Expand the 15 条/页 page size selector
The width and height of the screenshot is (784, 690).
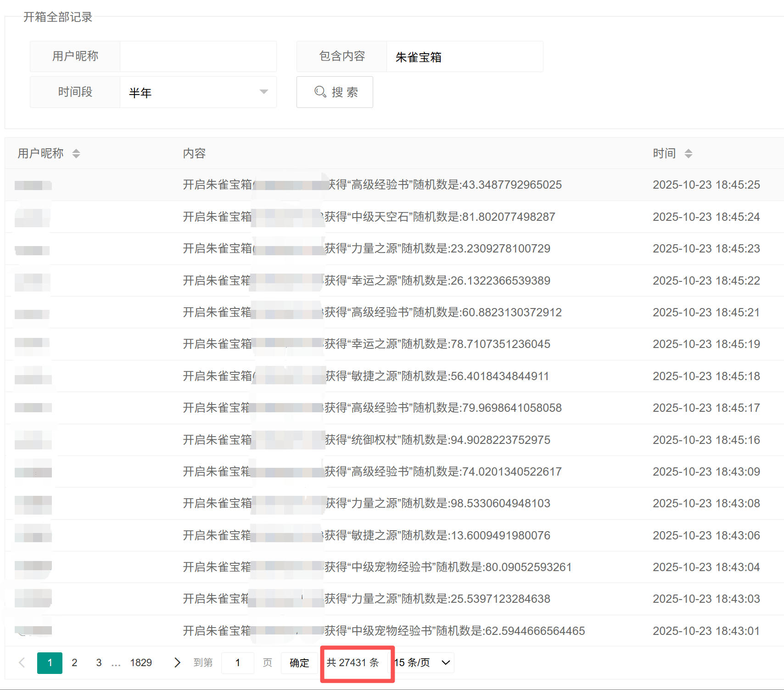pyautogui.click(x=423, y=662)
